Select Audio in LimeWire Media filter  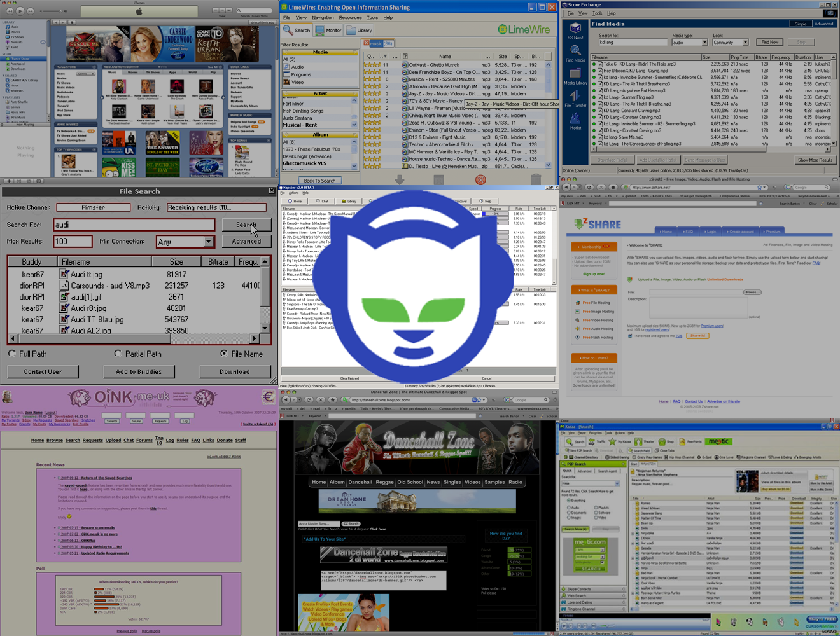[x=297, y=67]
